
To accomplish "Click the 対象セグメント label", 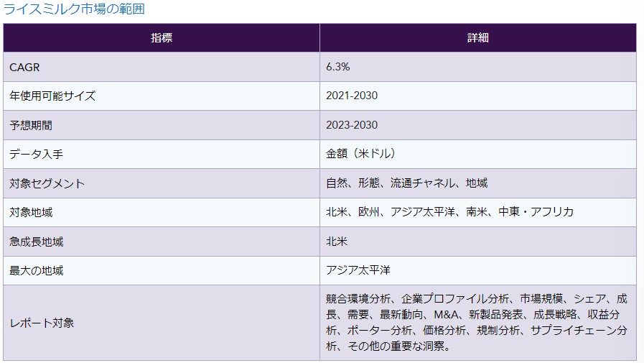I will click(x=47, y=183).
